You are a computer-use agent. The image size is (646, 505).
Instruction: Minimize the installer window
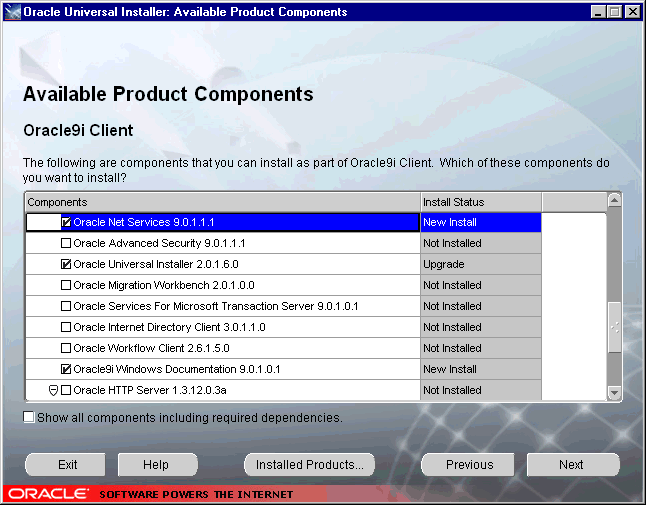(598, 12)
